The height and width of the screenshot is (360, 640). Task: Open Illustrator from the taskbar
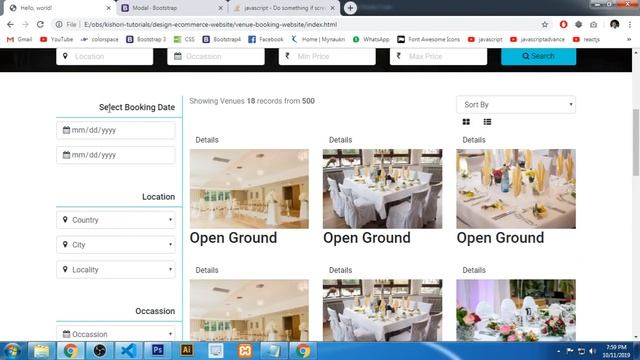click(x=187, y=351)
